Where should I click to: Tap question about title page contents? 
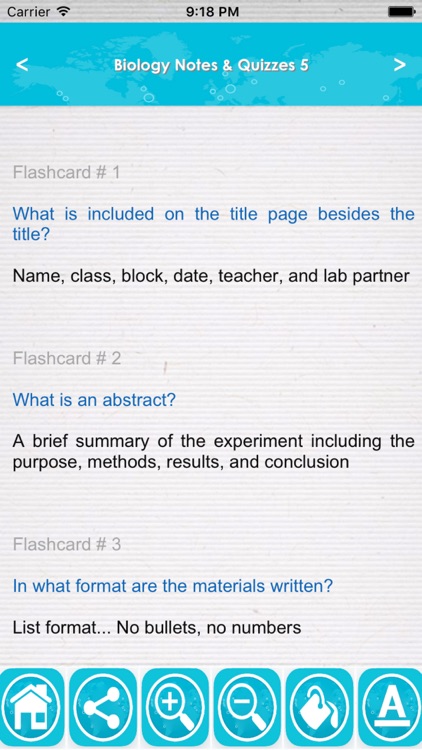pos(213,223)
